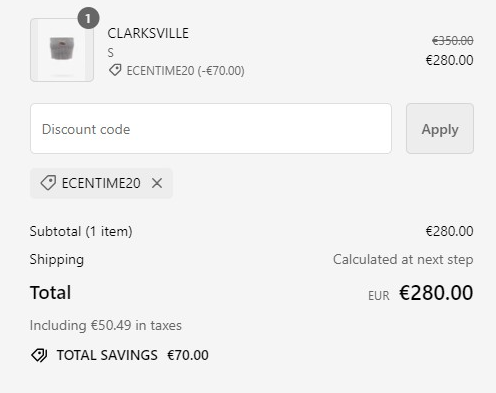The width and height of the screenshot is (496, 393).
Task: Click the CLARKSVILLE product thumbnail image
Action: click(x=62, y=50)
